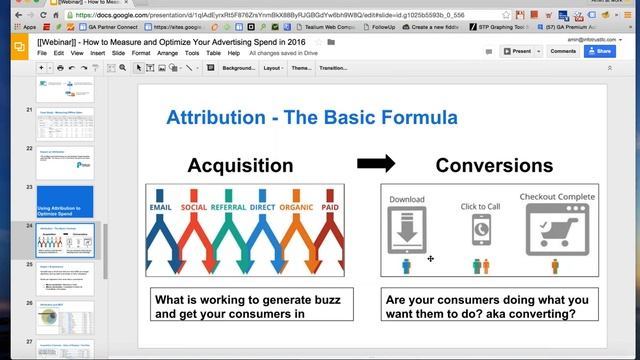Select slide 26 thumbnail

(x=65, y=318)
